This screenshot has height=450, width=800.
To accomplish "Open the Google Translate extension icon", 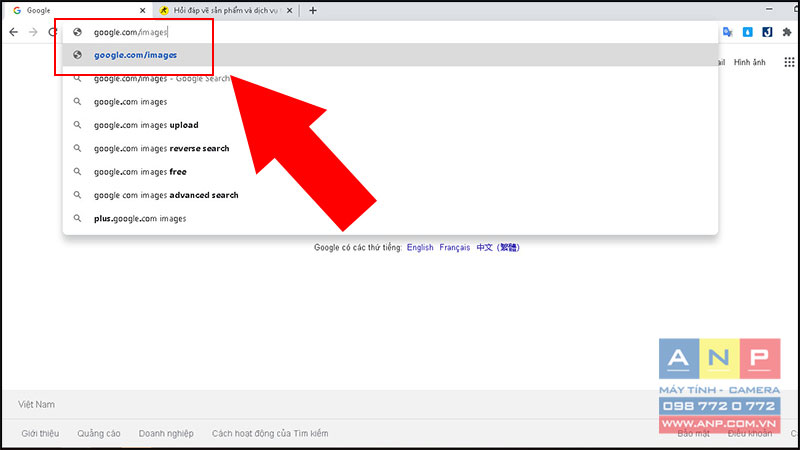I will [728, 32].
